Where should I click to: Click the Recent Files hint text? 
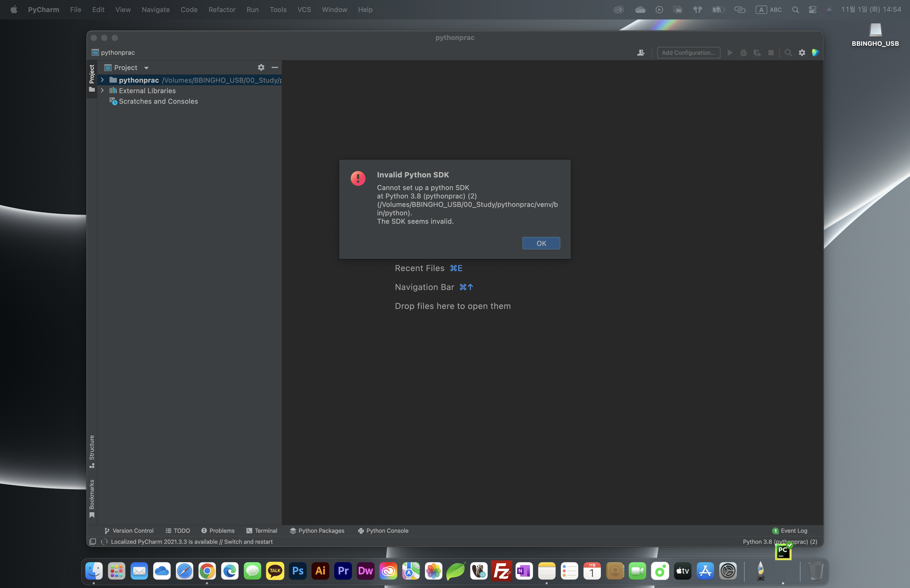tap(428, 268)
